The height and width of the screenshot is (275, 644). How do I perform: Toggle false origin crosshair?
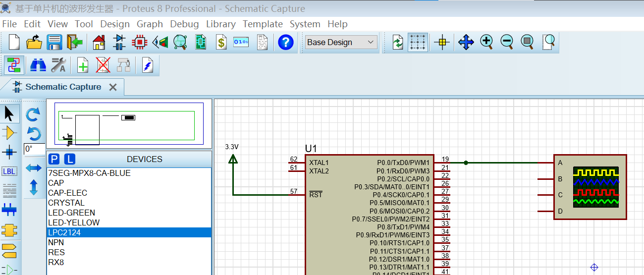(x=441, y=42)
